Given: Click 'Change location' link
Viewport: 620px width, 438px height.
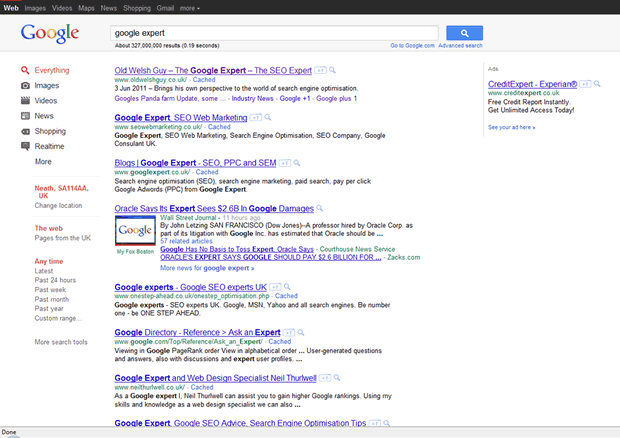Looking at the screenshot, I should pos(58,206).
